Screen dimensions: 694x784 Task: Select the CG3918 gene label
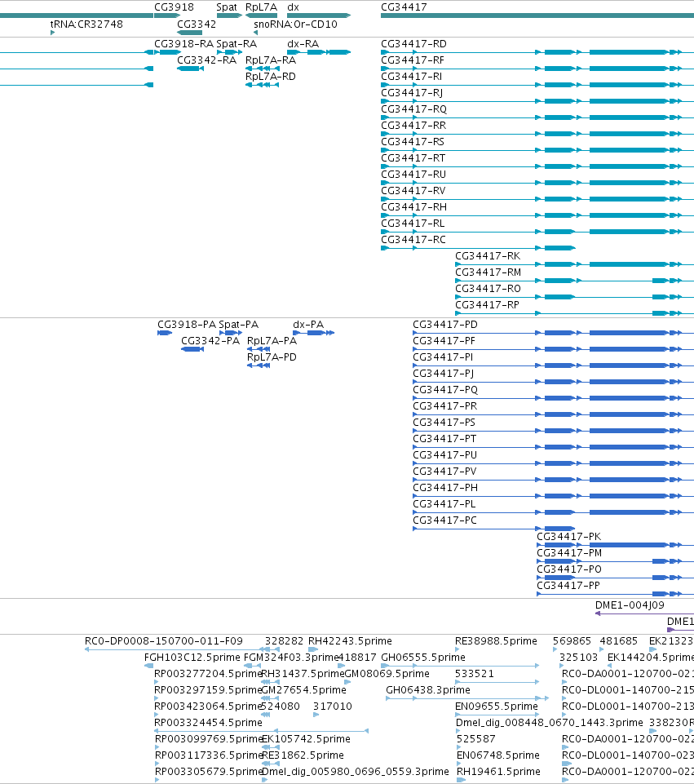coord(174,7)
